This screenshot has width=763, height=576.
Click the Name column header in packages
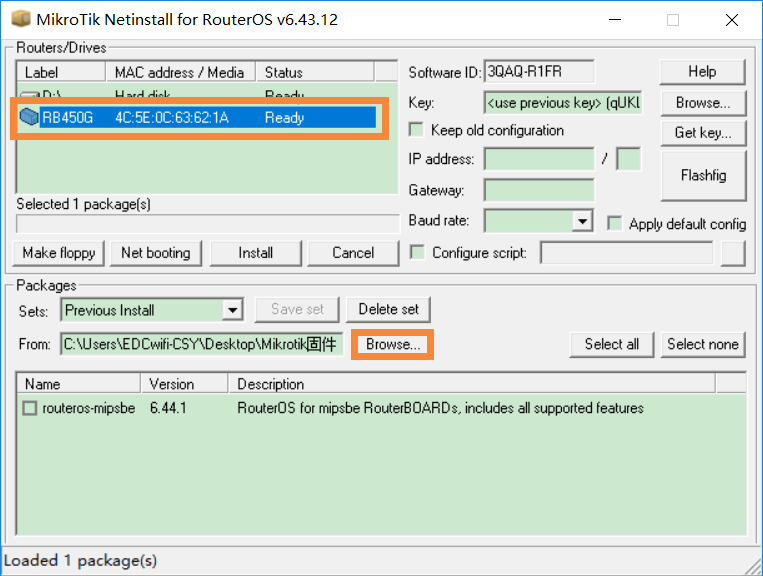[79, 384]
